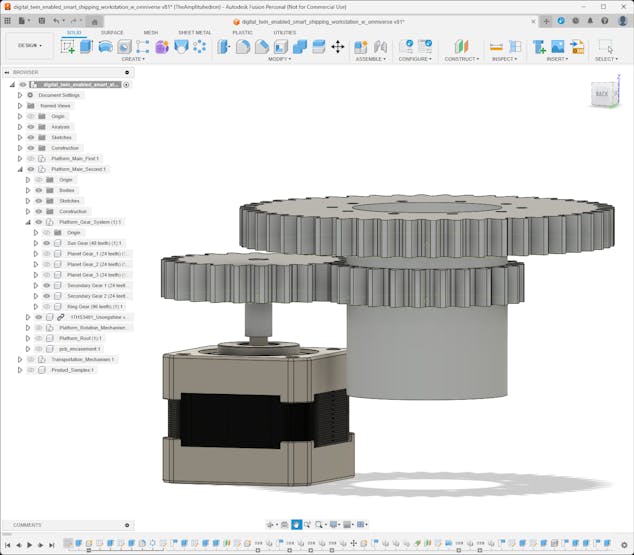Open the UTILITIES tab
634x555 pixels.
pos(284,32)
